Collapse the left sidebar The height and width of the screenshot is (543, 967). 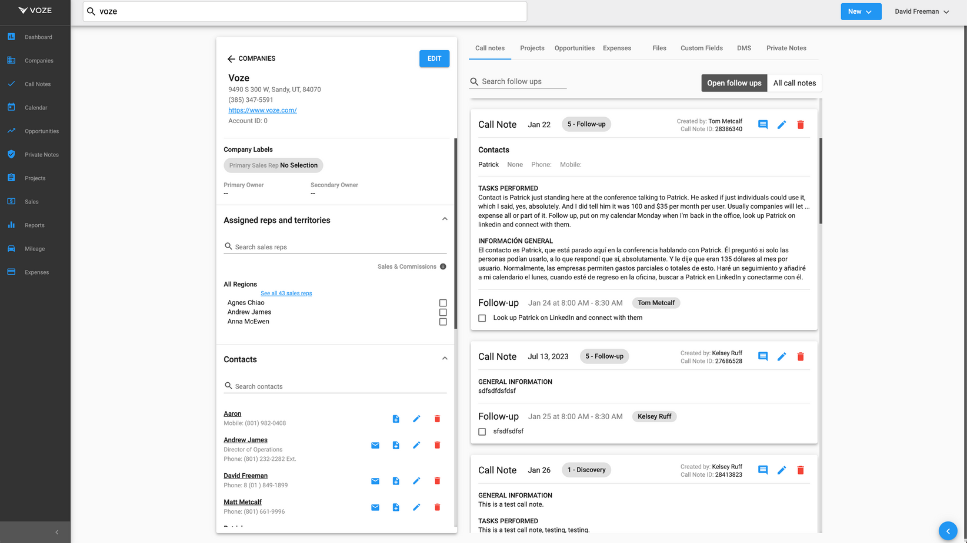57,532
